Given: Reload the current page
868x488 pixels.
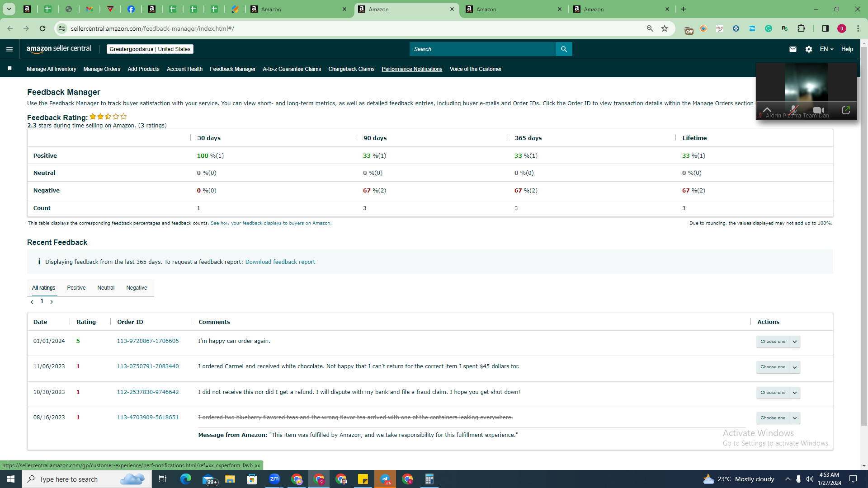Looking at the screenshot, I should [42, 28].
